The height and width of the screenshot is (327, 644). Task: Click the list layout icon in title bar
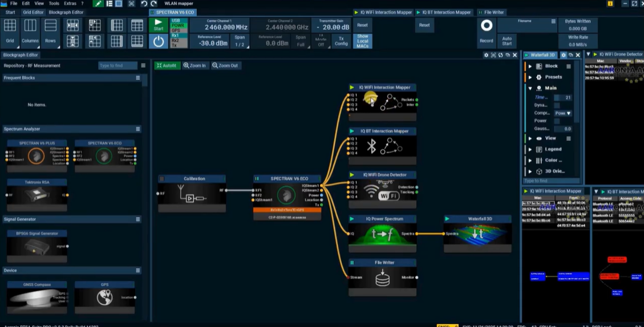coord(109,3)
